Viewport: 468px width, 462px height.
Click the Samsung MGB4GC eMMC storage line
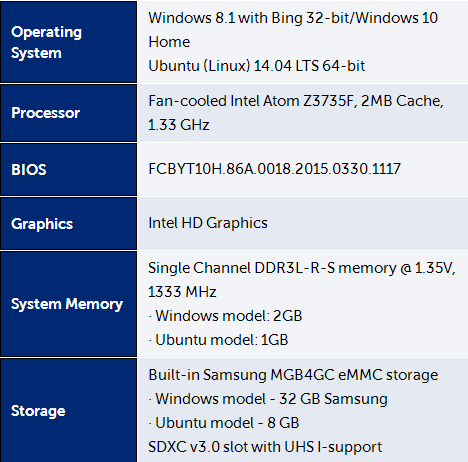pyautogui.click(x=293, y=375)
